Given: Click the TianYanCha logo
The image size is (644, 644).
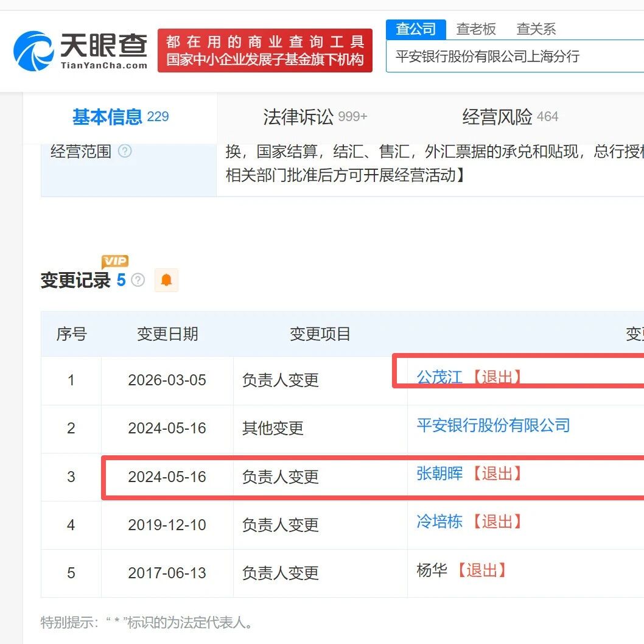Looking at the screenshot, I should coord(80,51).
